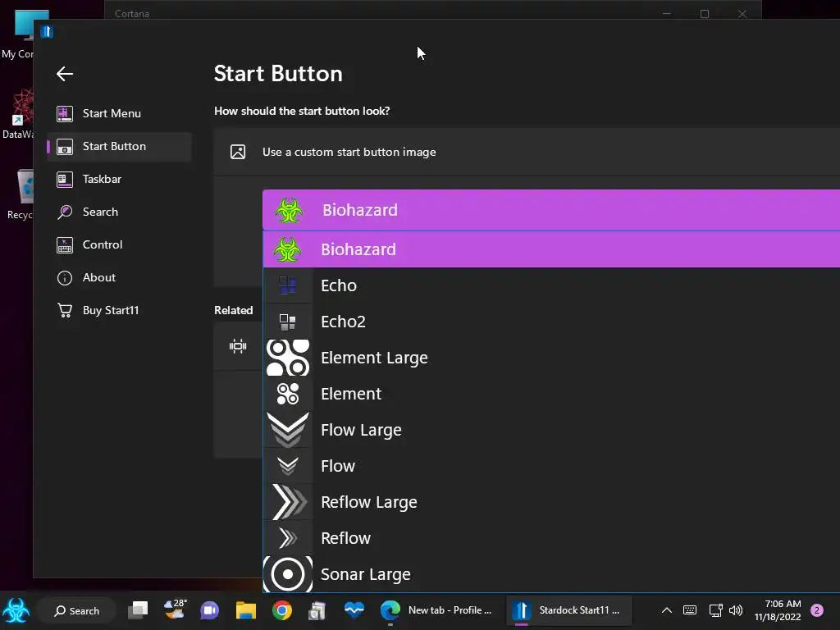
Task: Click the taskbar Search box
Action: 76,610
